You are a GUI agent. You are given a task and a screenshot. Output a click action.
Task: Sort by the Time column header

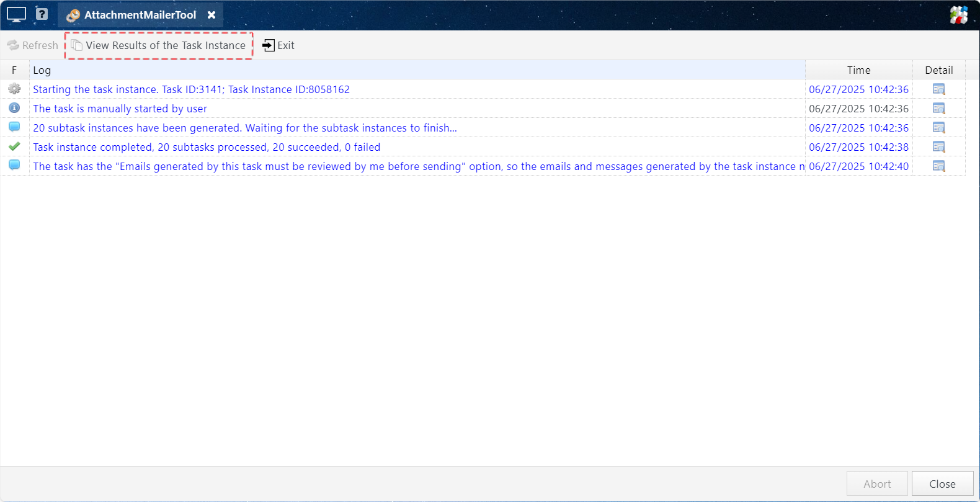click(x=859, y=70)
